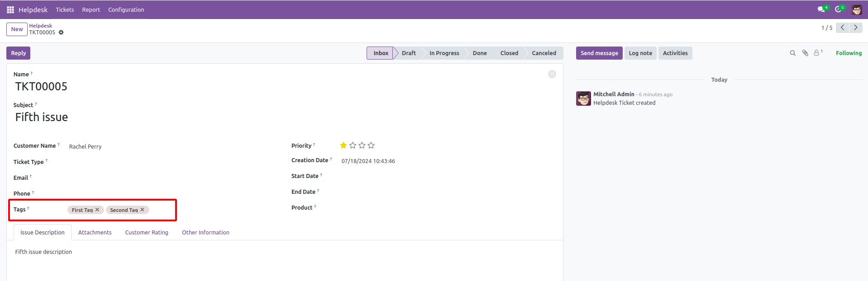Switch to Customer Rating tab
The width and height of the screenshot is (868, 281).
pyautogui.click(x=147, y=233)
